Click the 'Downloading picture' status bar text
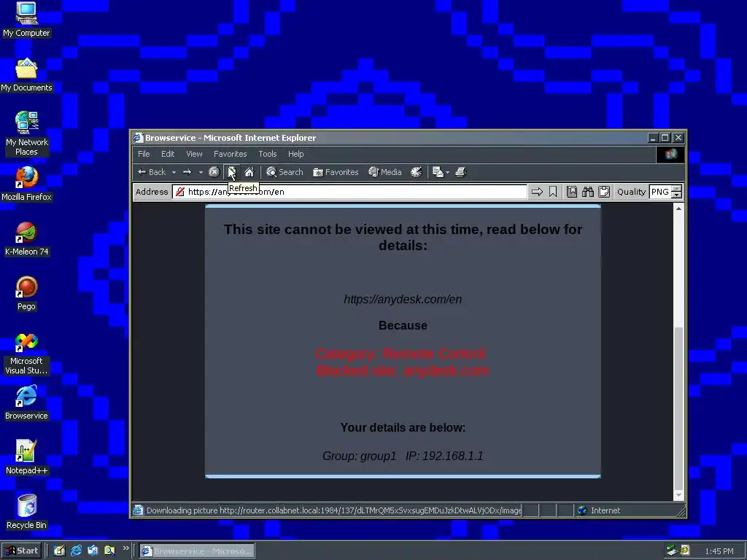The image size is (747, 560). (334, 510)
